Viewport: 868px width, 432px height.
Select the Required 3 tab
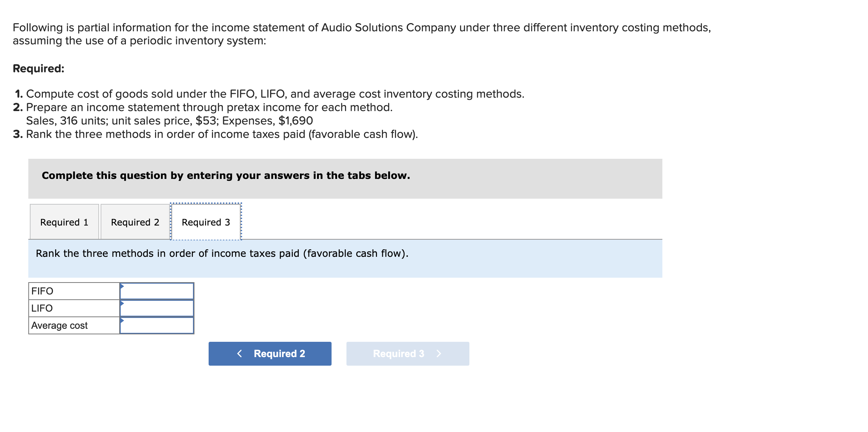tap(206, 222)
